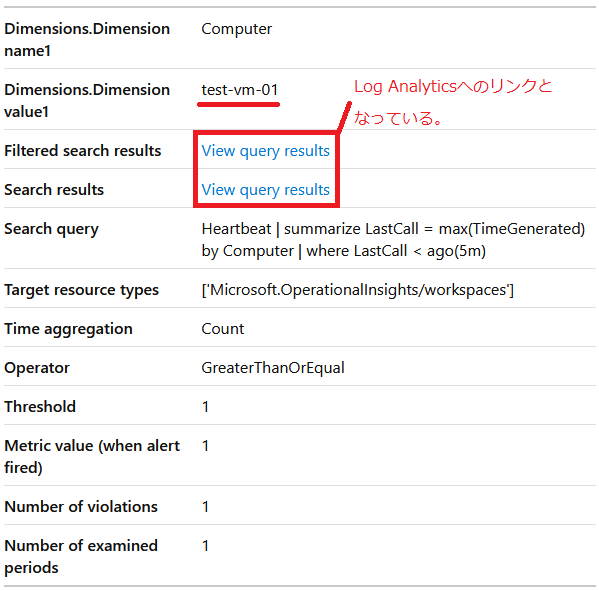Viewport: 599px width, 591px height.
Task: Click the Filtered search results label
Action: point(83,151)
